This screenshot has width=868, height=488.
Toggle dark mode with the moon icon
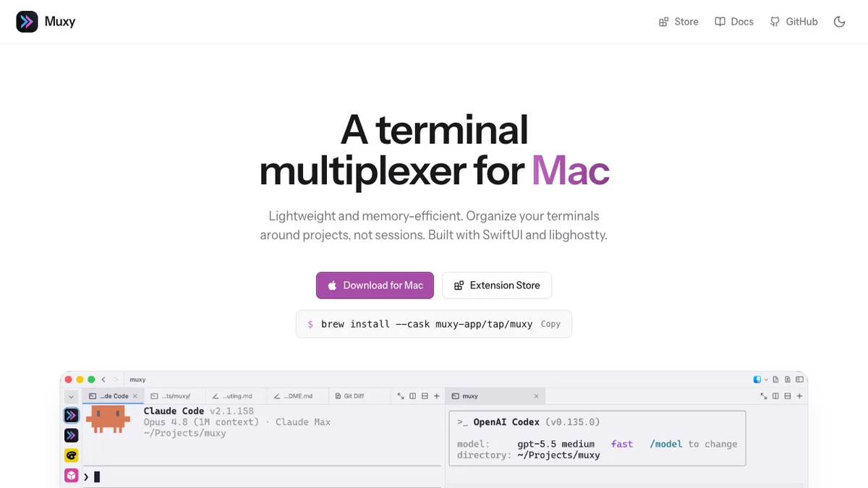click(840, 22)
